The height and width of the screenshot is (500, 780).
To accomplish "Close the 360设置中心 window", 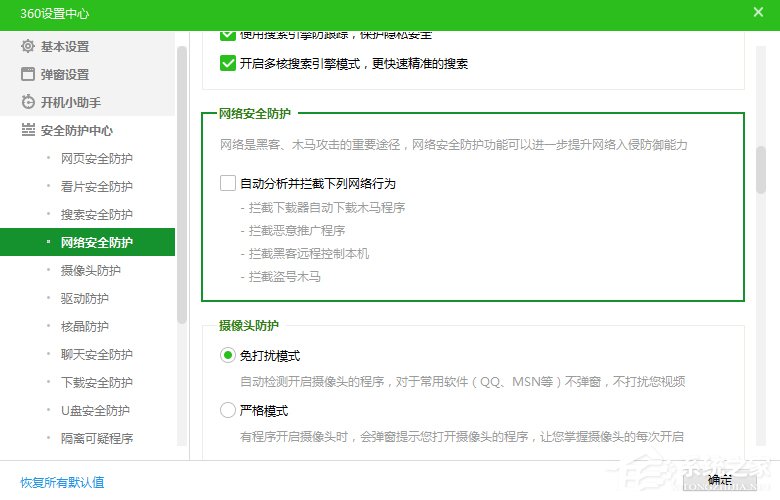I will 758,12.
